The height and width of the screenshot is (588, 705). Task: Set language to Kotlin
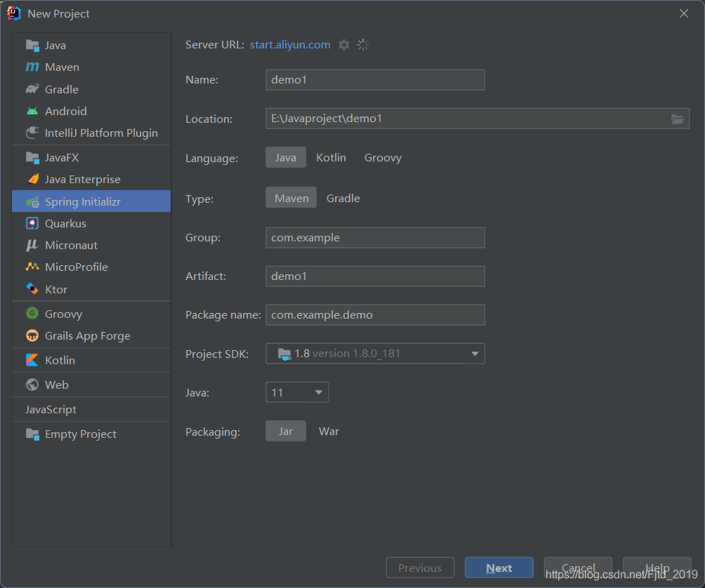[x=331, y=158]
